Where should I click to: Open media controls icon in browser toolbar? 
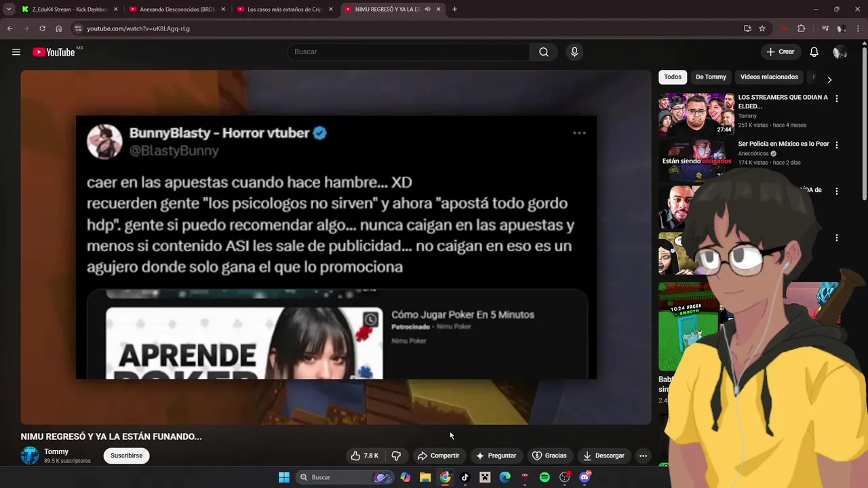pyautogui.click(x=825, y=28)
